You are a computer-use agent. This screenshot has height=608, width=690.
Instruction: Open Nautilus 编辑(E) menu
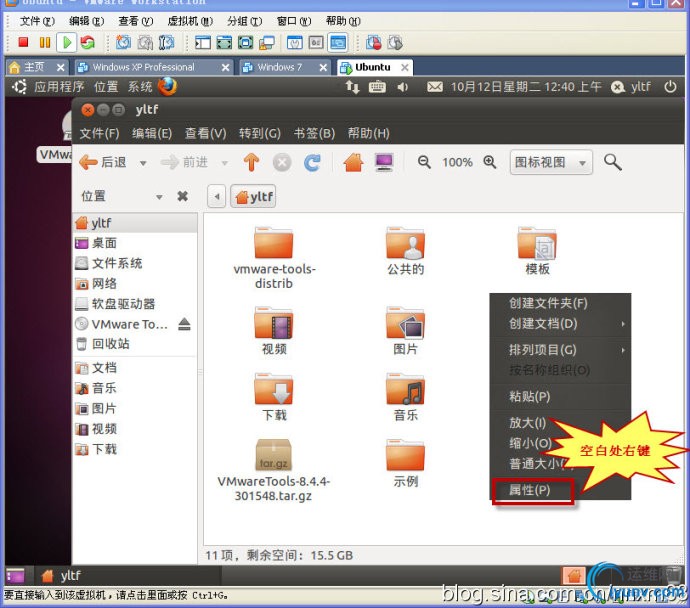tap(152, 133)
